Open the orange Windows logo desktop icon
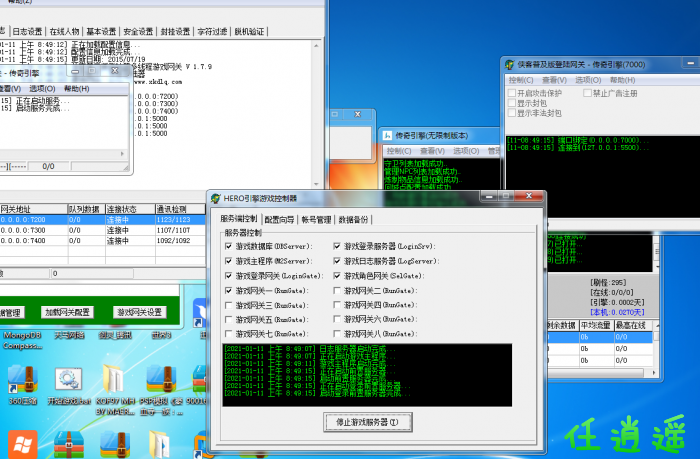700x459 pixels. [22, 444]
